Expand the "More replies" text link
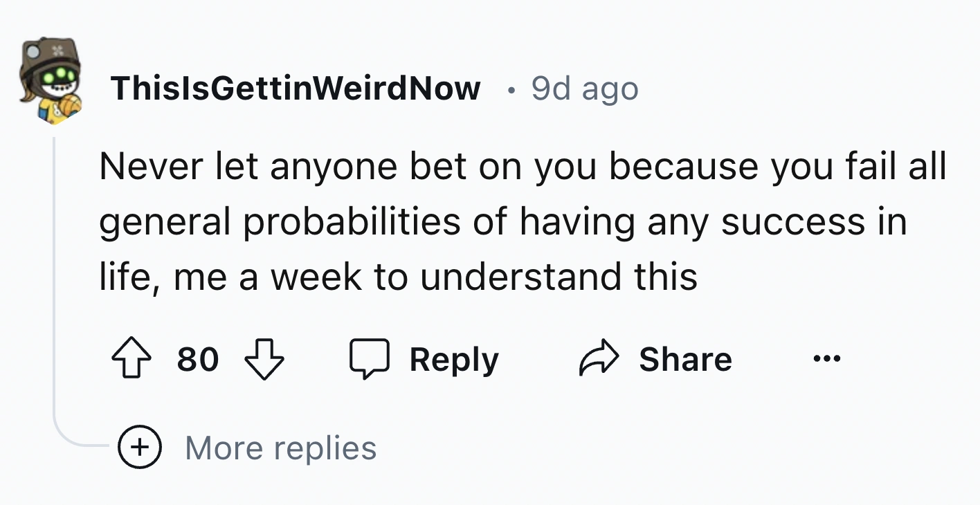The height and width of the screenshot is (505, 980). 280,448
